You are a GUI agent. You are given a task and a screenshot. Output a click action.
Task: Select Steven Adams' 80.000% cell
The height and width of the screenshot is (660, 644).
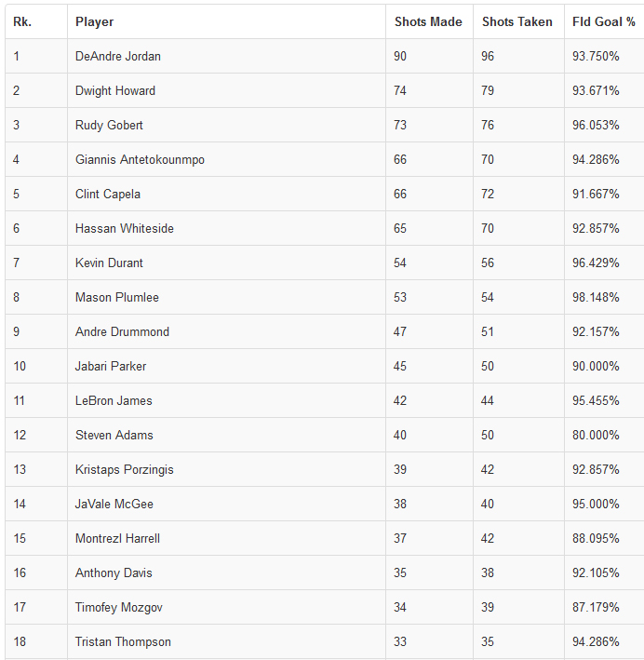596,435
